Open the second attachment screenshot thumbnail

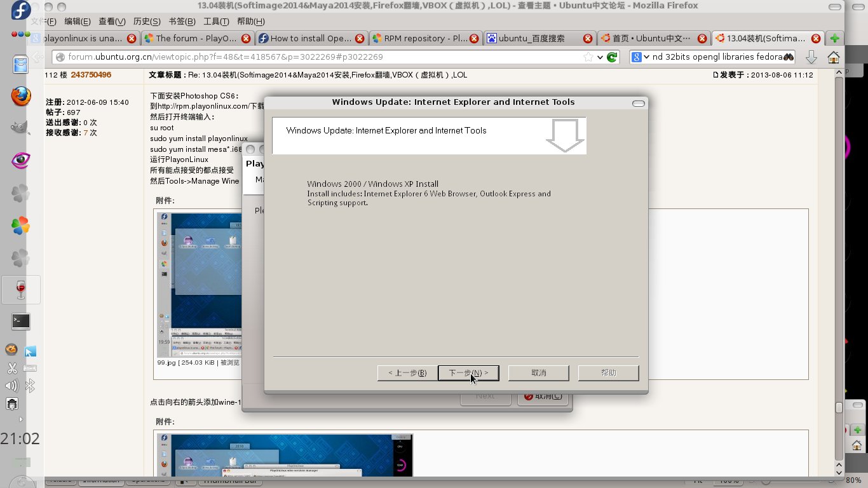pyautogui.click(x=285, y=455)
